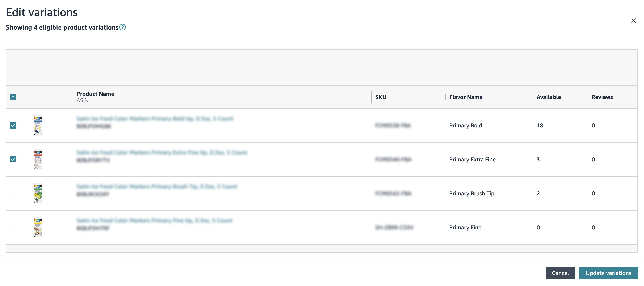The width and height of the screenshot is (644, 286).
Task: Click the Flavor Name column header
Action: [466, 97]
